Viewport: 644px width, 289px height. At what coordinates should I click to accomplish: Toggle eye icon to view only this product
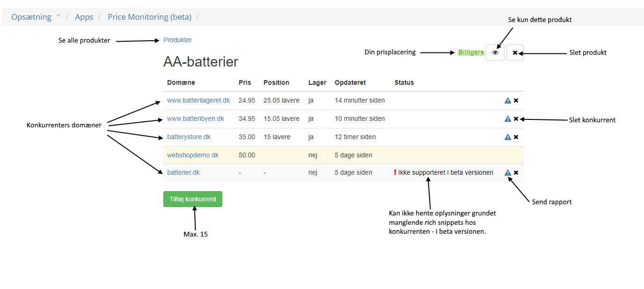point(495,52)
